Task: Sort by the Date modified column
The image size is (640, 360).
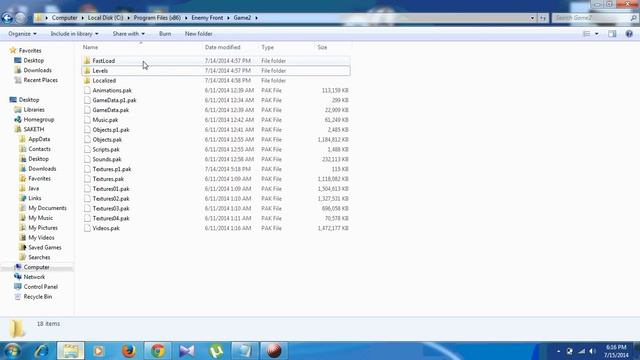Action: tap(222, 47)
